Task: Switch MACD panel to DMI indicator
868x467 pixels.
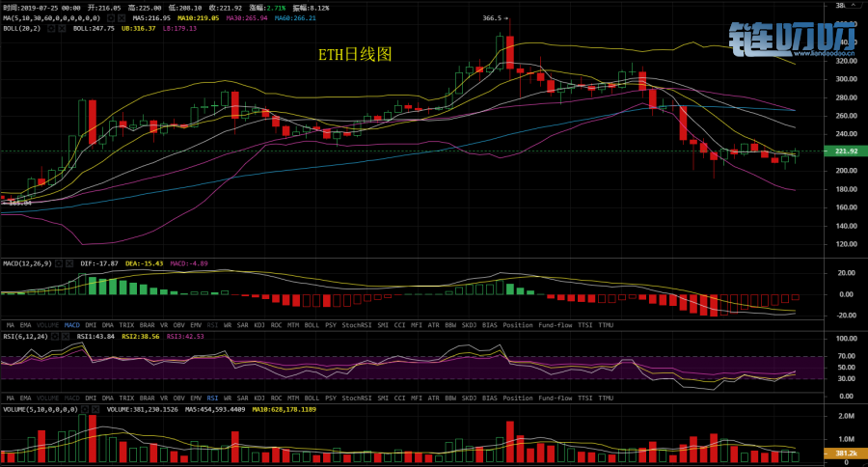Action: (x=91, y=325)
